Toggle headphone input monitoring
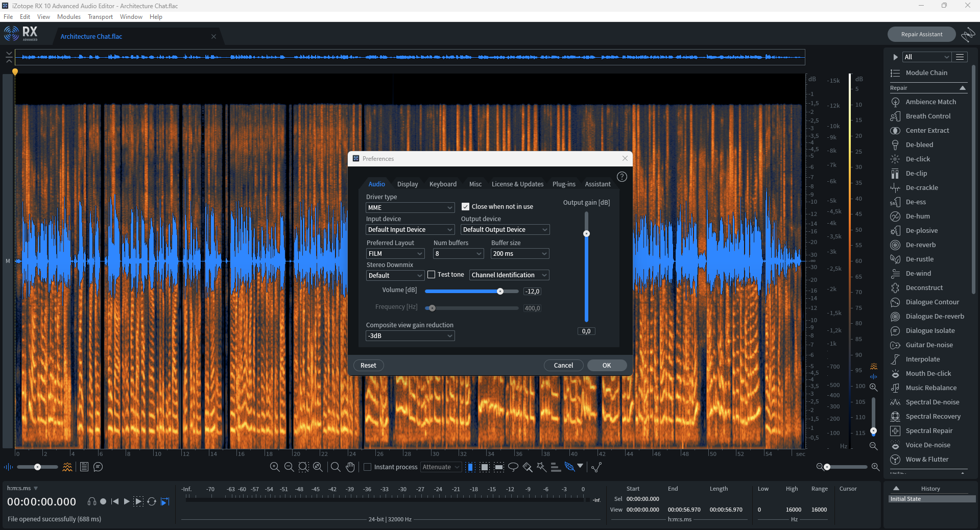This screenshot has width=980, height=530. (92, 501)
